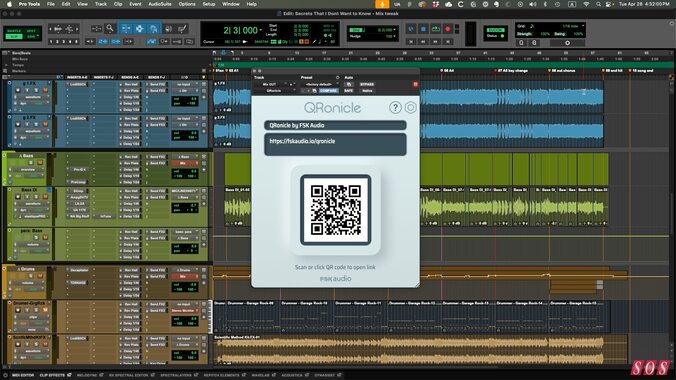Click Zoom preset 3 button
This screenshot has width=676, height=380.
[x=64, y=41]
